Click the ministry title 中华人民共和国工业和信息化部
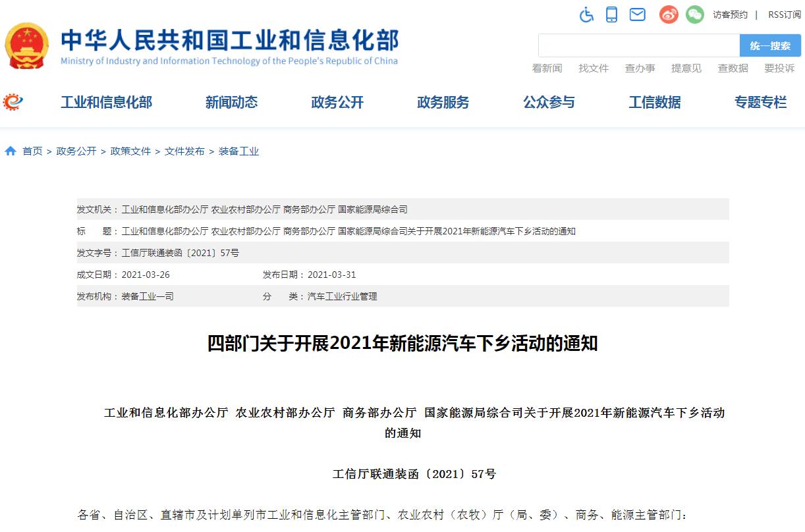 point(230,40)
